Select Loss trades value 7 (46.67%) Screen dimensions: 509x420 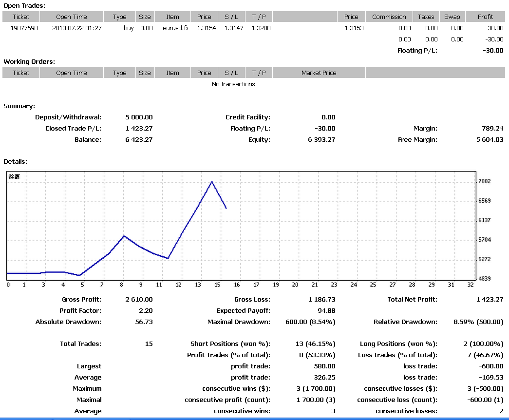click(x=485, y=355)
